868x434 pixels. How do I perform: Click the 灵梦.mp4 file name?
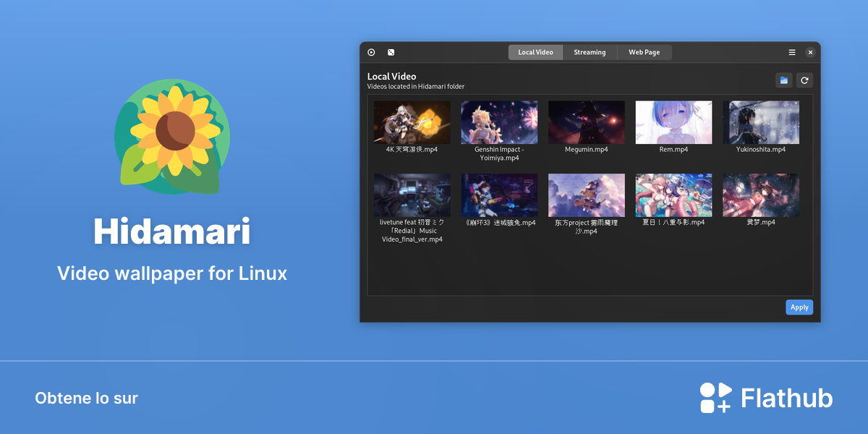pyautogui.click(x=761, y=223)
